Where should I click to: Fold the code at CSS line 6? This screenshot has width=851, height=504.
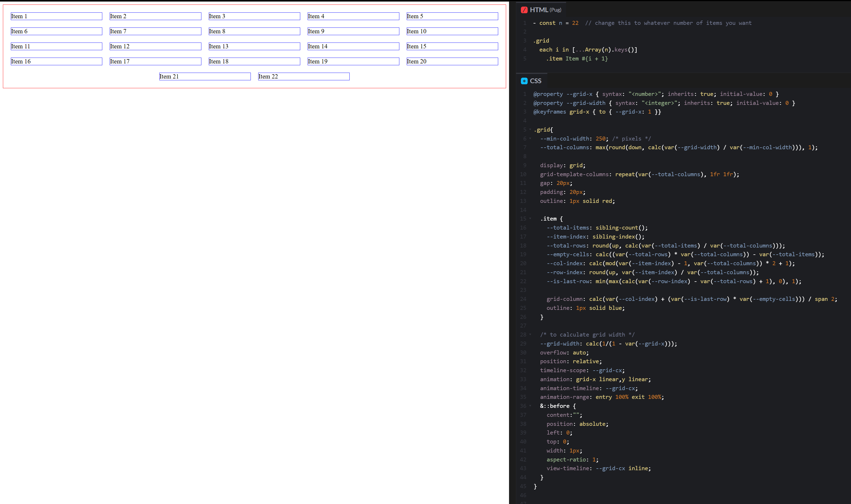(530, 139)
